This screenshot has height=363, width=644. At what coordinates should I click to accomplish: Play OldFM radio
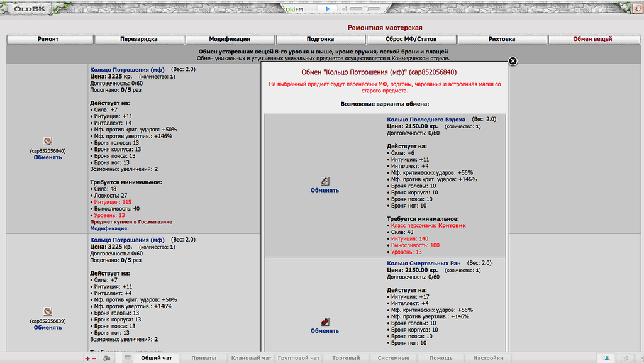pos(327,9)
